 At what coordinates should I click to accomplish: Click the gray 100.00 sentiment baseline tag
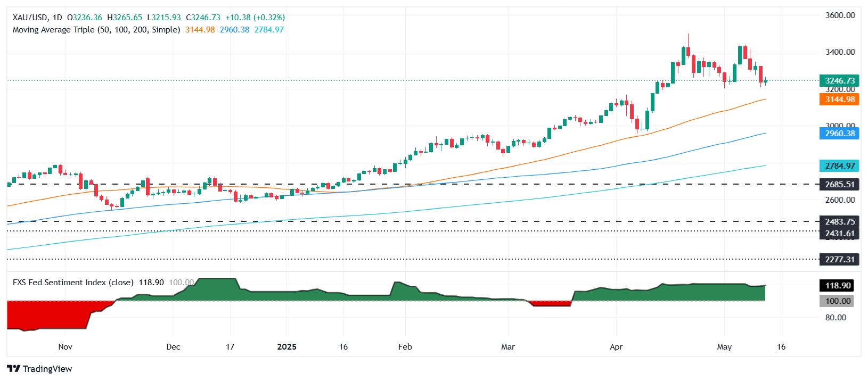[x=837, y=301]
